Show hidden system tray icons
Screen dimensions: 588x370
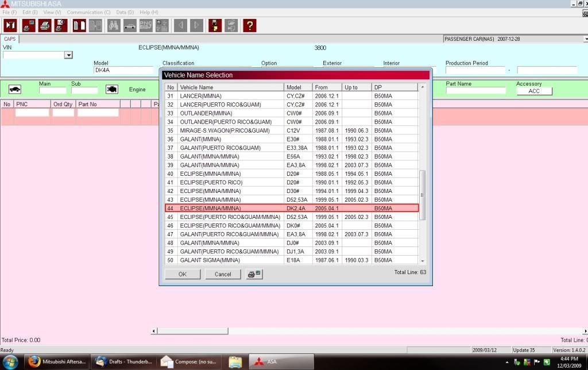click(x=507, y=363)
